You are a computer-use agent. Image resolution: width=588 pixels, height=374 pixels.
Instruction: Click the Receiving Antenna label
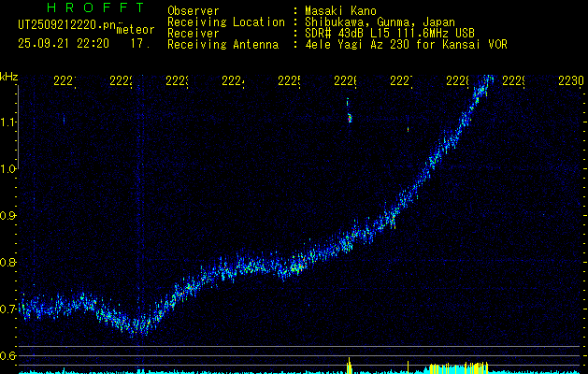click(x=223, y=45)
